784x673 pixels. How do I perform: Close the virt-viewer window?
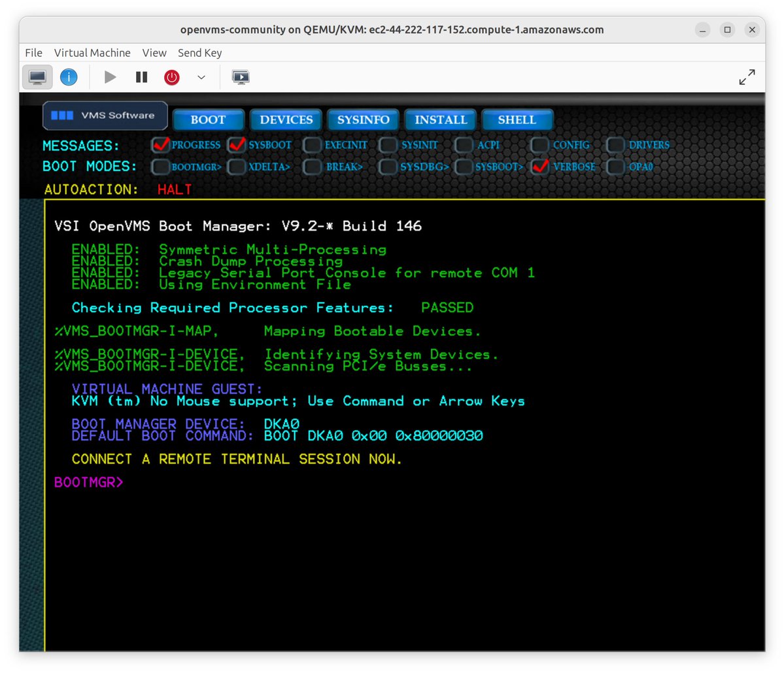click(x=752, y=30)
